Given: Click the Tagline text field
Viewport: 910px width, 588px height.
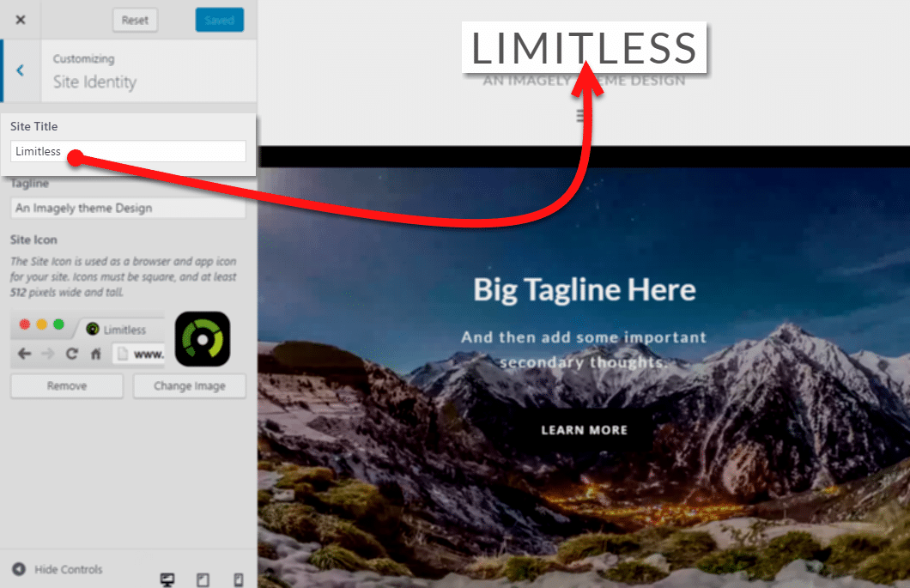Looking at the screenshot, I should (x=128, y=208).
